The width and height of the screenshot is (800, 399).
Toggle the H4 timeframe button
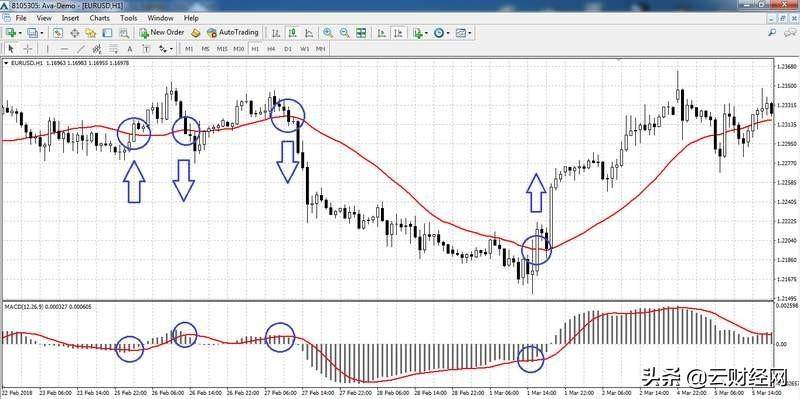click(x=271, y=49)
